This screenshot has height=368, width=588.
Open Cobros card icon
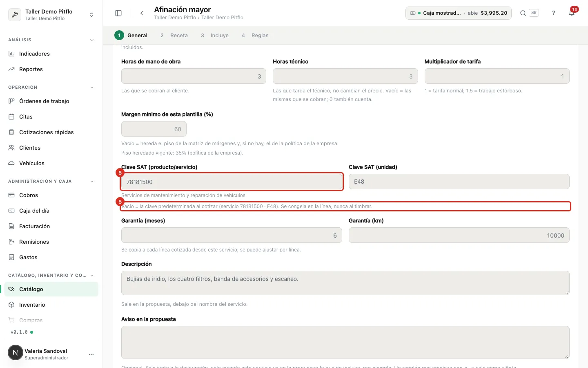click(x=11, y=195)
